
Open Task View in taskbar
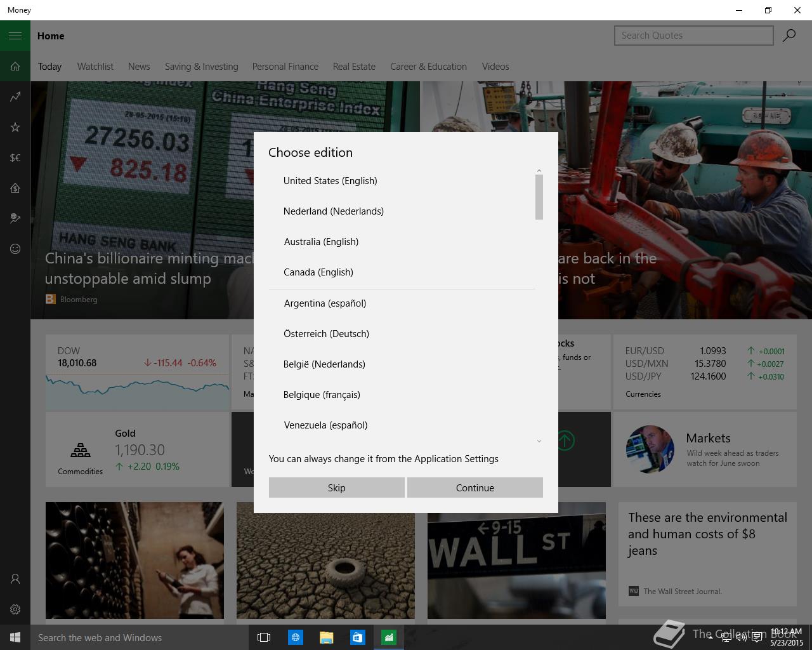click(264, 637)
